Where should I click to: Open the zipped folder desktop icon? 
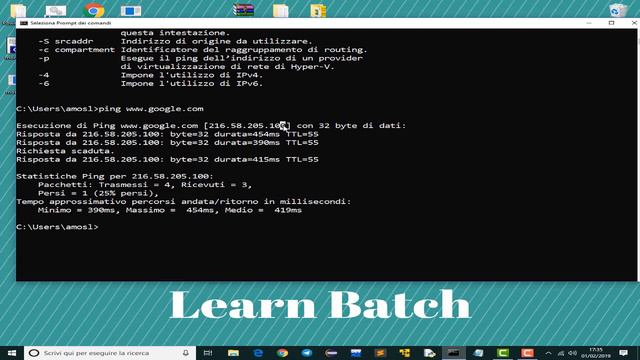point(318,10)
